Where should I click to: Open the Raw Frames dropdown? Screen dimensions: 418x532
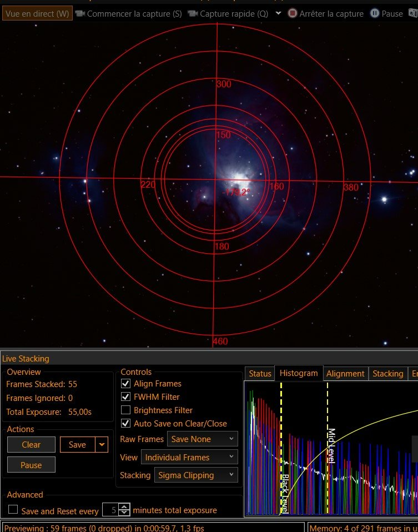click(202, 439)
